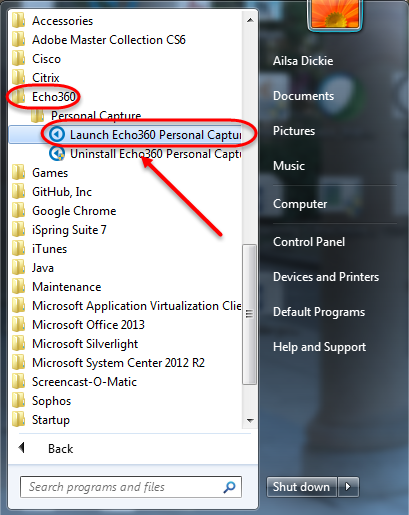Viewport: 409px width, 515px height.
Task: Click the Uninstall Echo360 Personal Capture icon
Action: pos(57,154)
